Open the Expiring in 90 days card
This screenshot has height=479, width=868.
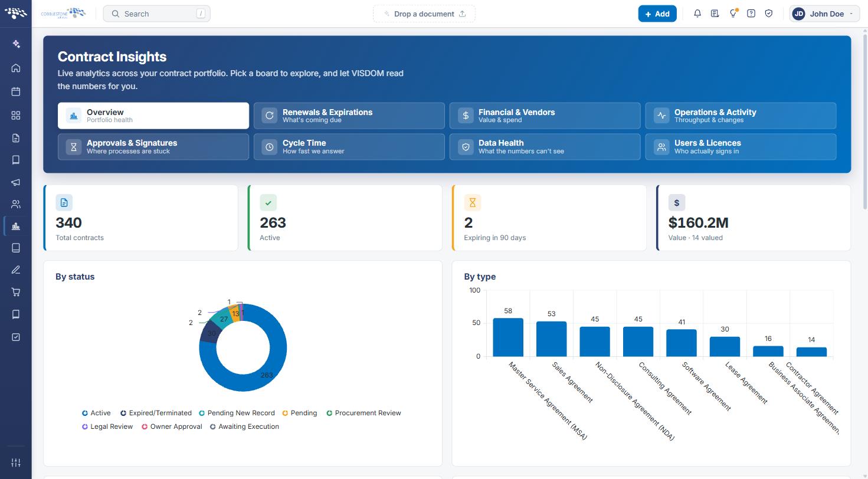(x=549, y=218)
